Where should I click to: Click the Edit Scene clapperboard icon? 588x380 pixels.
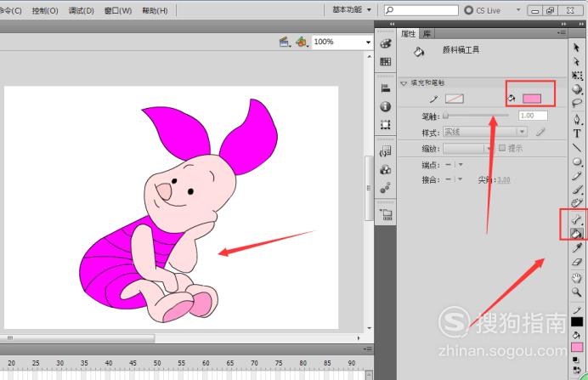[285, 42]
